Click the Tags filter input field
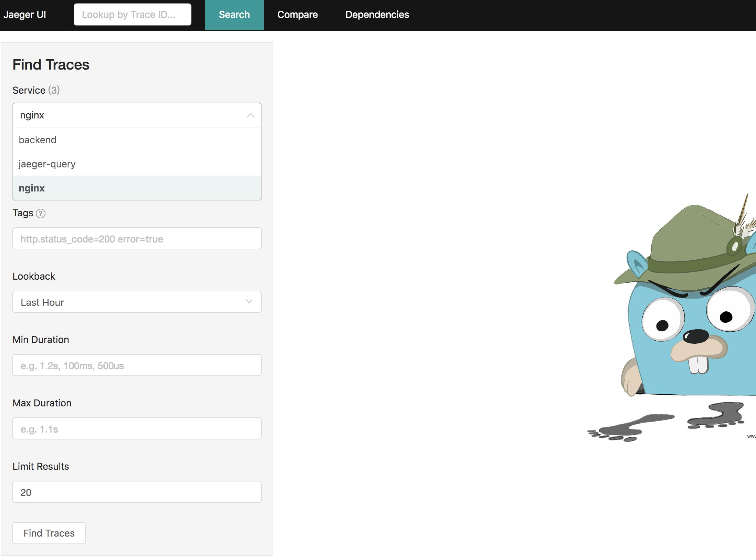 tap(137, 238)
